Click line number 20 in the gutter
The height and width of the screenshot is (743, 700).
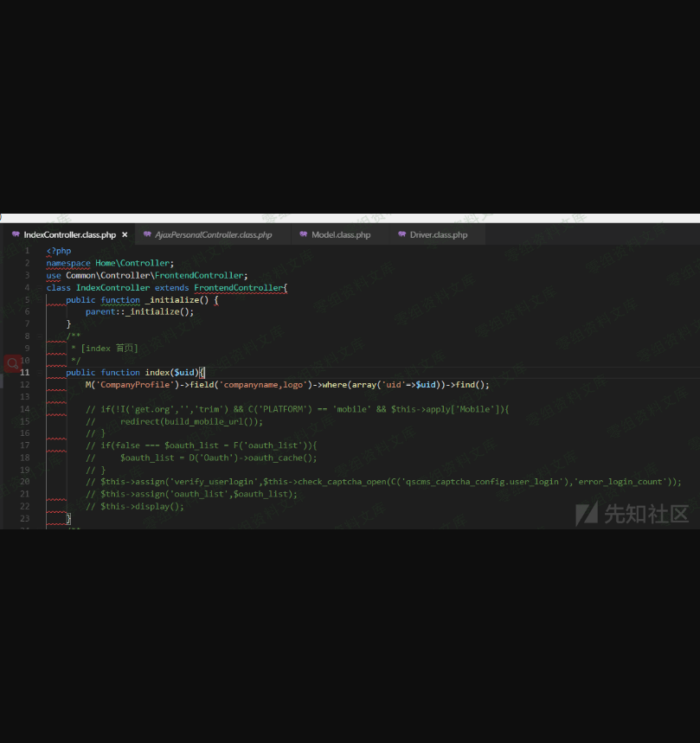tap(26, 482)
